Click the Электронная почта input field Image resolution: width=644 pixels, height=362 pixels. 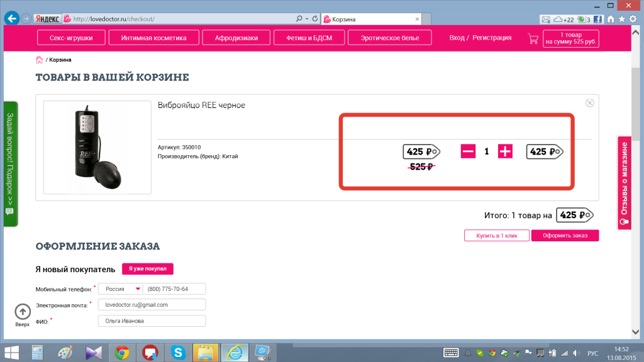(152, 305)
